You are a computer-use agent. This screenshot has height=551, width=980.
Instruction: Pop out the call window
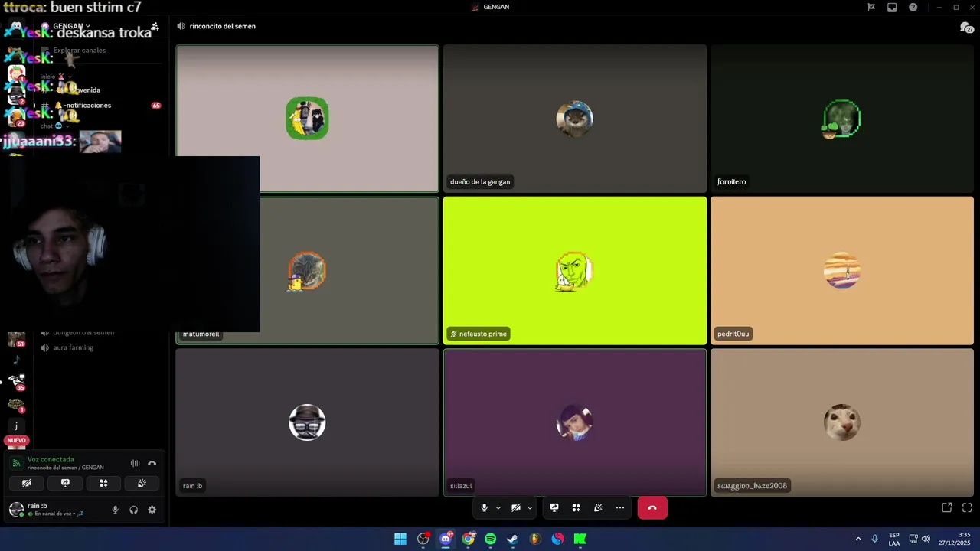click(x=947, y=507)
